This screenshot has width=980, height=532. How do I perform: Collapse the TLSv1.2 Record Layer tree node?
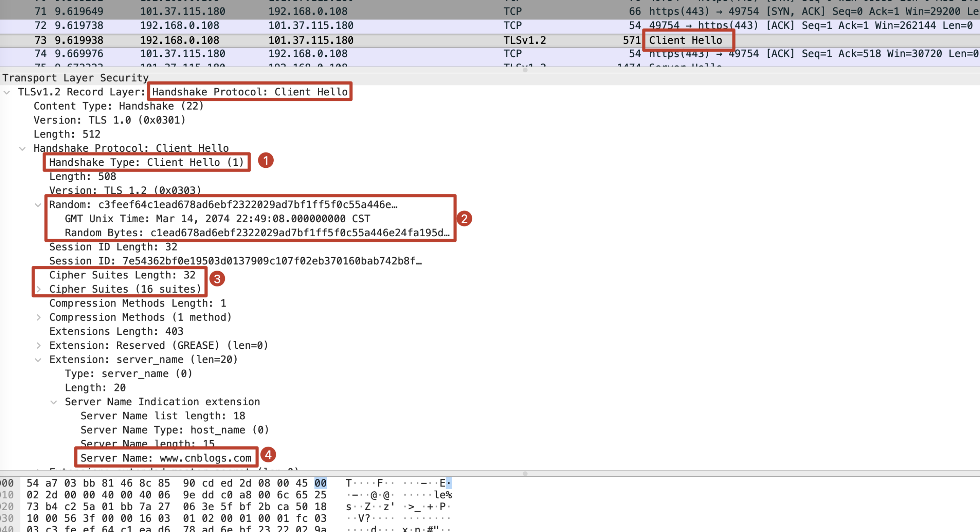pyautogui.click(x=7, y=92)
